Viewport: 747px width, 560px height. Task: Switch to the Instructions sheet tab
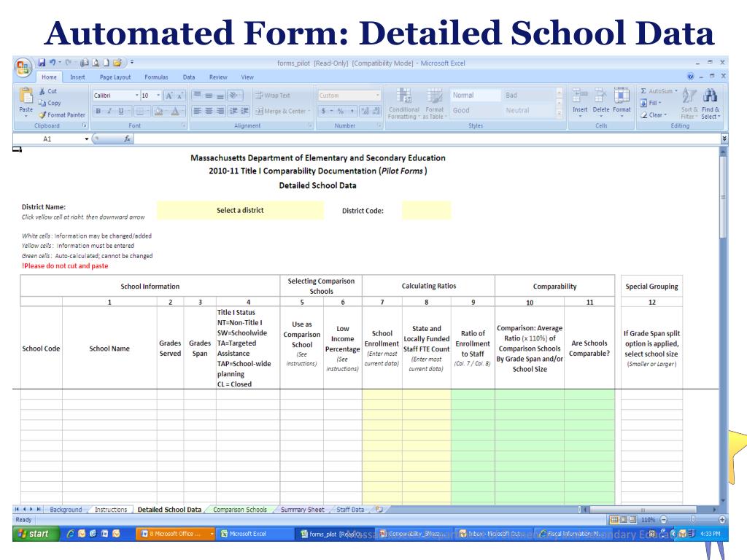coord(111,510)
